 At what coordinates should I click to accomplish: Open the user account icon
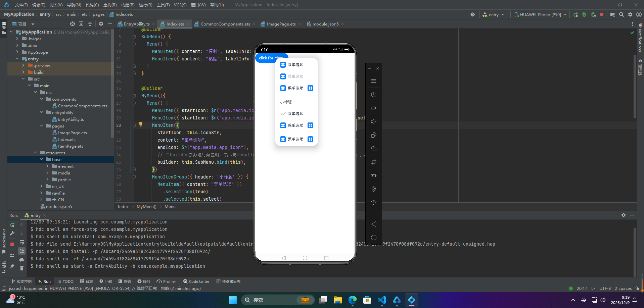(x=639, y=14)
